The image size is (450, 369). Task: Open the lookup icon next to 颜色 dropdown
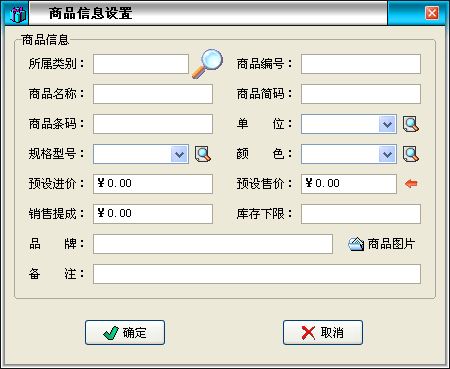(x=411, y=154)
